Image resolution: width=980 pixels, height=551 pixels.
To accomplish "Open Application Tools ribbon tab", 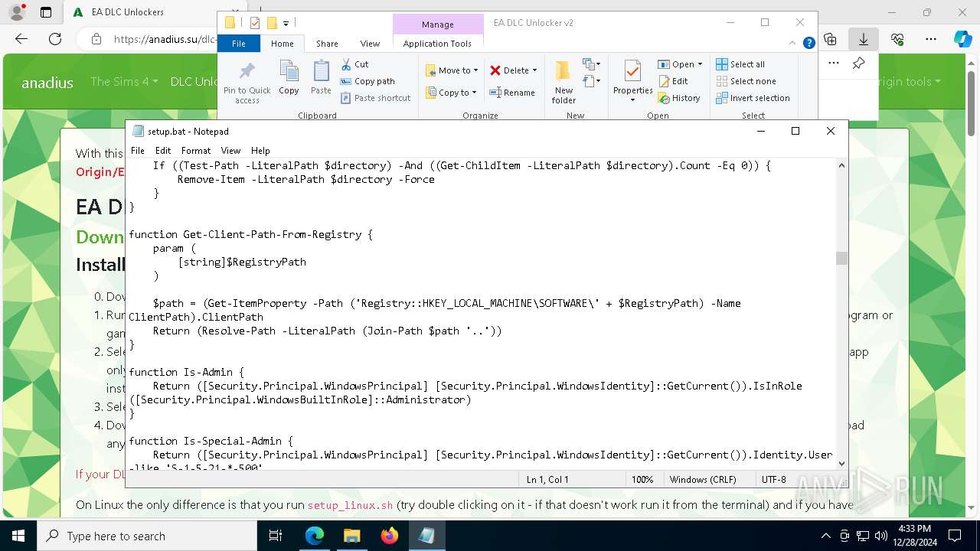I will point(437,44).
